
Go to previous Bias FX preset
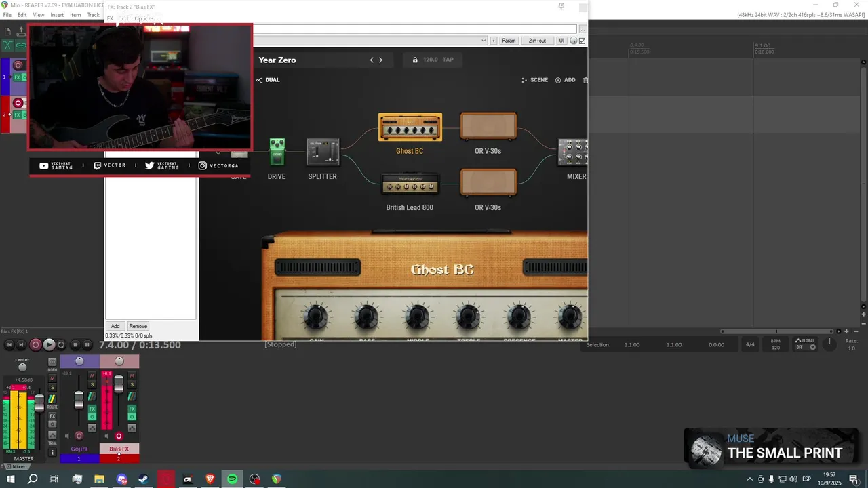click(x=372, y=60)
